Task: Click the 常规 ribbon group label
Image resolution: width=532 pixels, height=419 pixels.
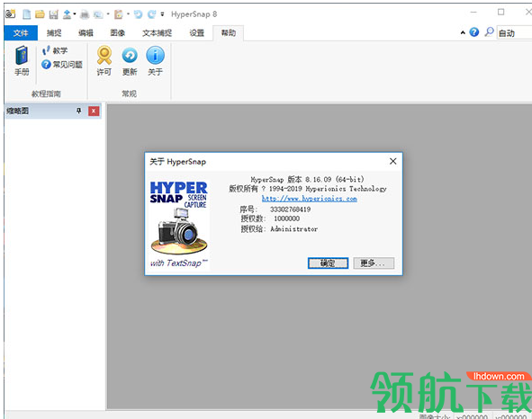Action: point(130,94)
